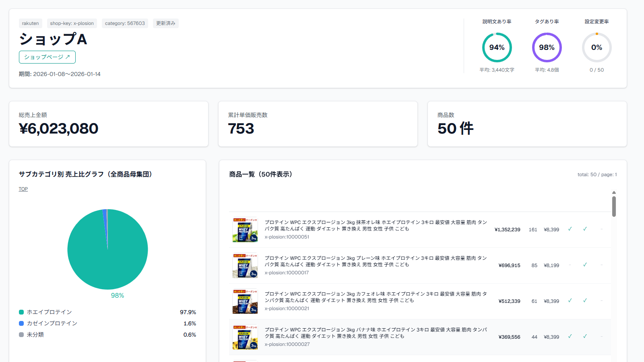Click the blue カゼインプロテイン legend dot
Viewport: 644px width, 362px height.
(21, 323)
